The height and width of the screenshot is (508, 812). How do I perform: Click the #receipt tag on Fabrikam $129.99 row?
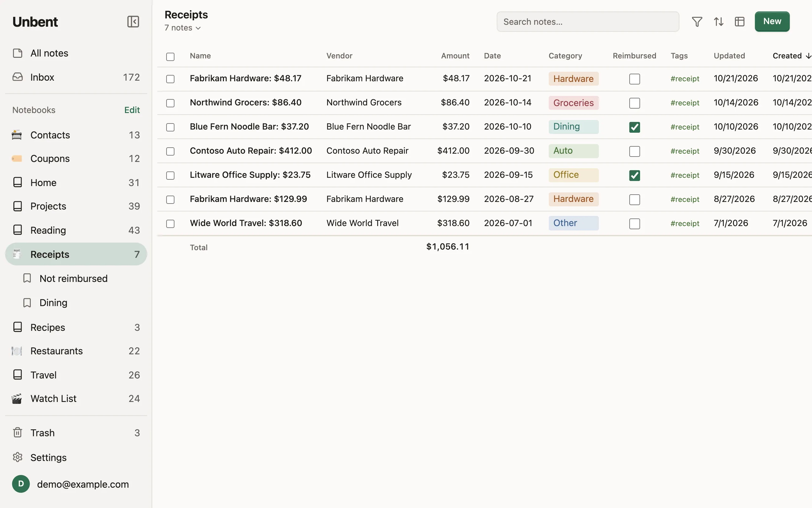[685, 199]
